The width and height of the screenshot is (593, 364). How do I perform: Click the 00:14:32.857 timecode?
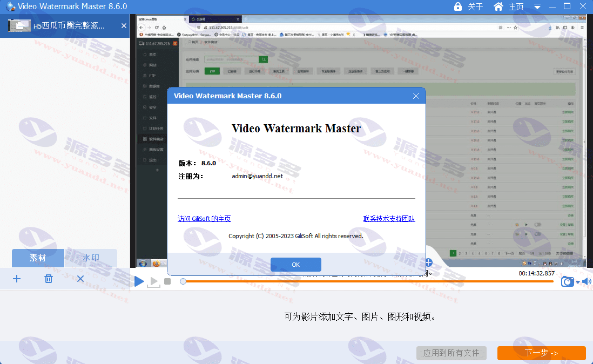(x=537, y=273)
